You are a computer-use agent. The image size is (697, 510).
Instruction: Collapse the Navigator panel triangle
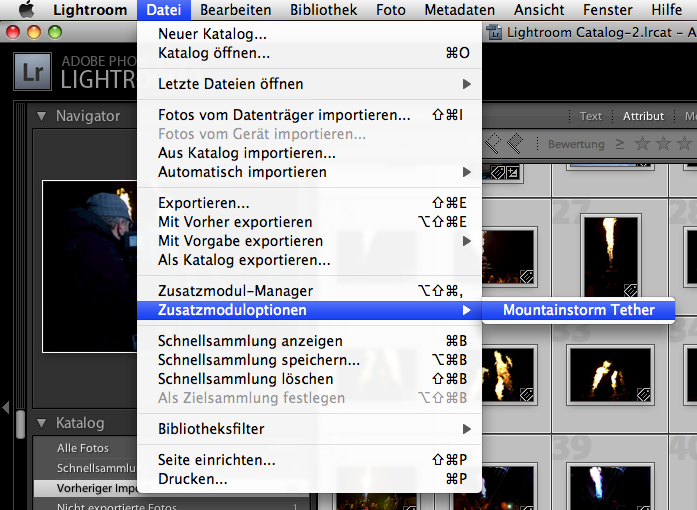tap(41, 116)
